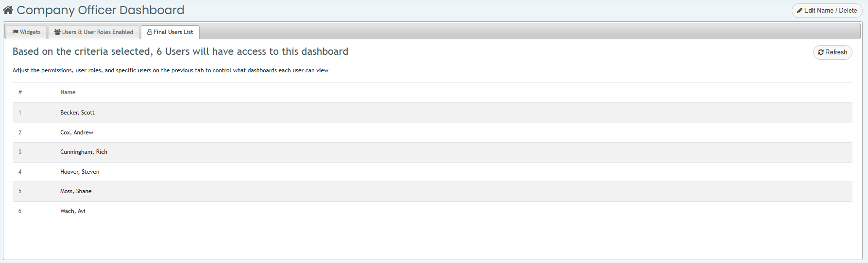The image size is (868, 263).
Task: Switch to Users & User Roles Enabled tab
Action: pyautogui.click(x=94, y=32)
